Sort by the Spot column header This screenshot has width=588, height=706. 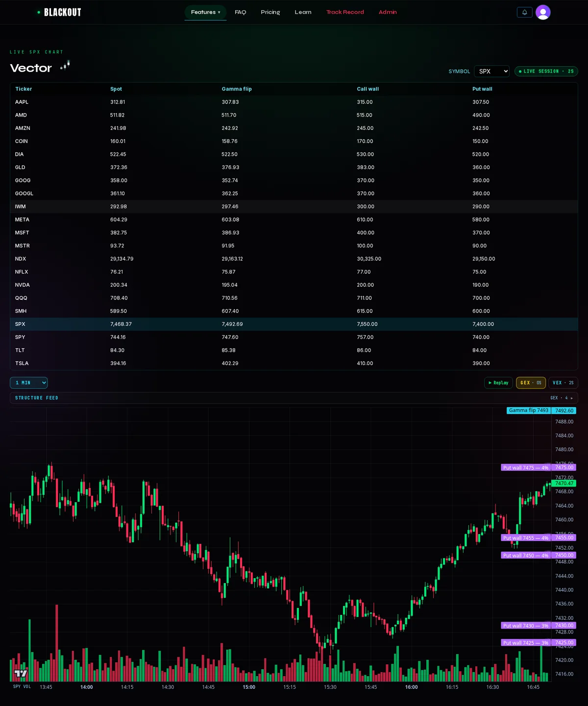point(116,89)
